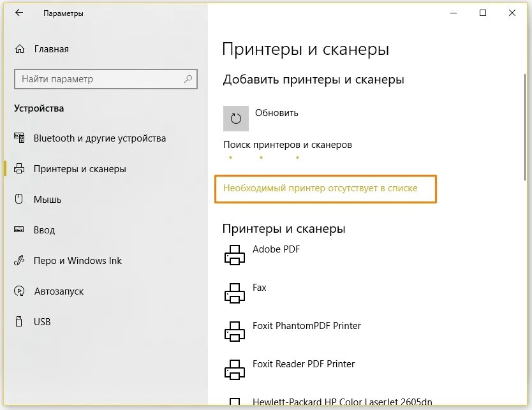532x410 pixels.
Task: Focus the Найти параметр search field
Action: [x=99, y=80]
